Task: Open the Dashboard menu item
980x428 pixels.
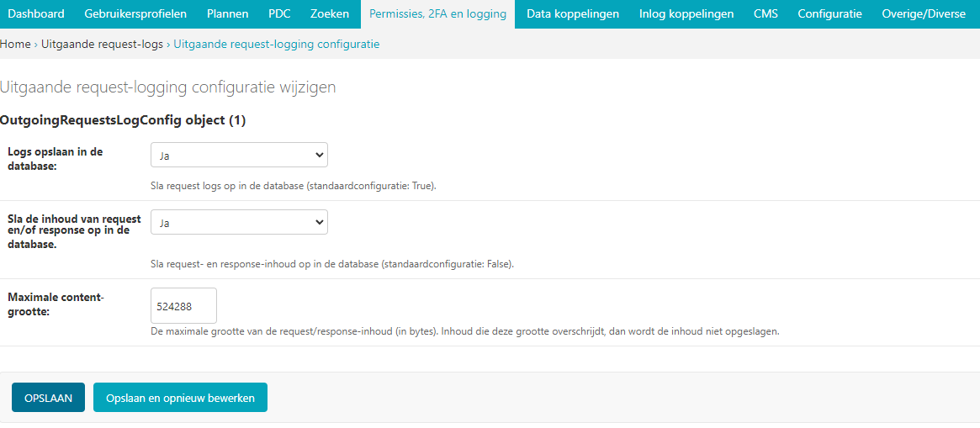Action: [36, 13]
